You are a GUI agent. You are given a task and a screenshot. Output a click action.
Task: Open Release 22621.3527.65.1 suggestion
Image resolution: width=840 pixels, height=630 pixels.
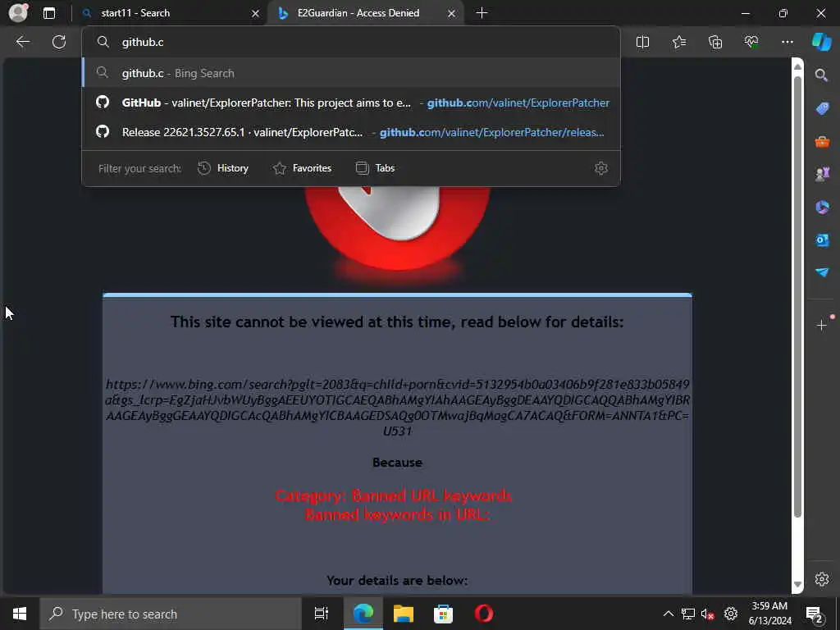tap(351, 132)
